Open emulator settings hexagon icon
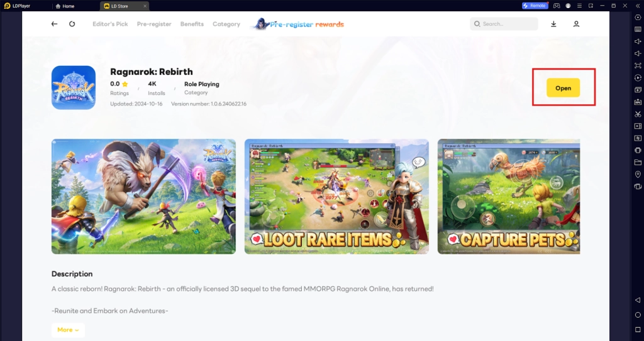Viewport: 644px width, 341px height. [638, 17]
